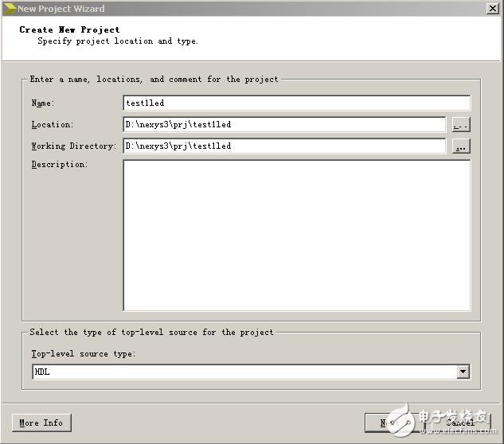504x444 pixels.
Task: Click the "Description:" label
Action: [59, 165]
